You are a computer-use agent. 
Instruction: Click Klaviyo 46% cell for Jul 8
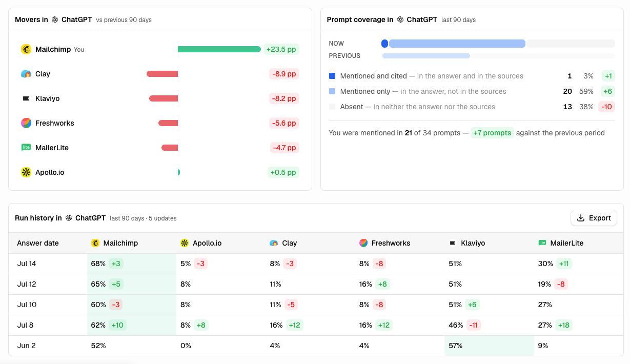coord(489,325)
